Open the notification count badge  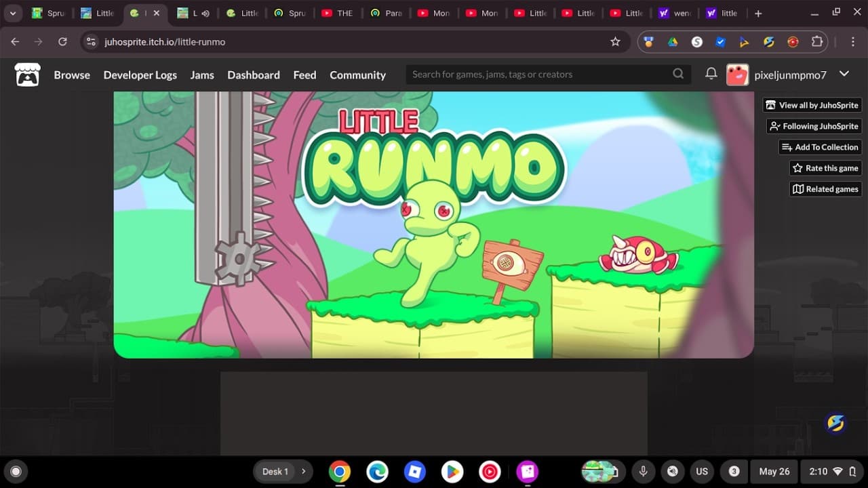(734, 472)
